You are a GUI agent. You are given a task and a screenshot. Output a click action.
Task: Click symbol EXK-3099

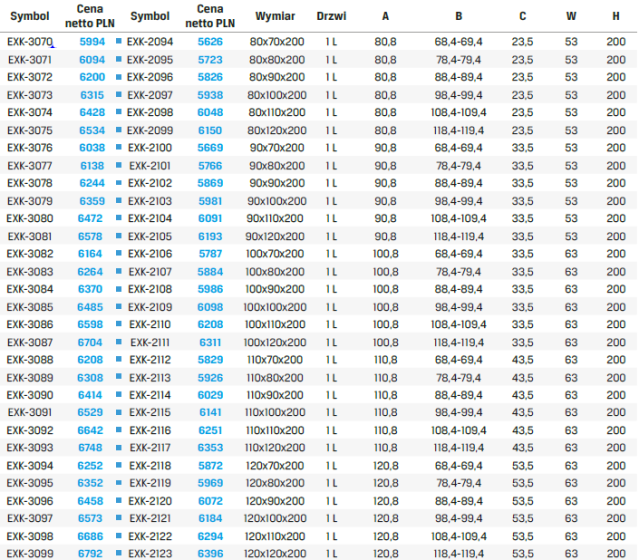[x=30, y=554]
